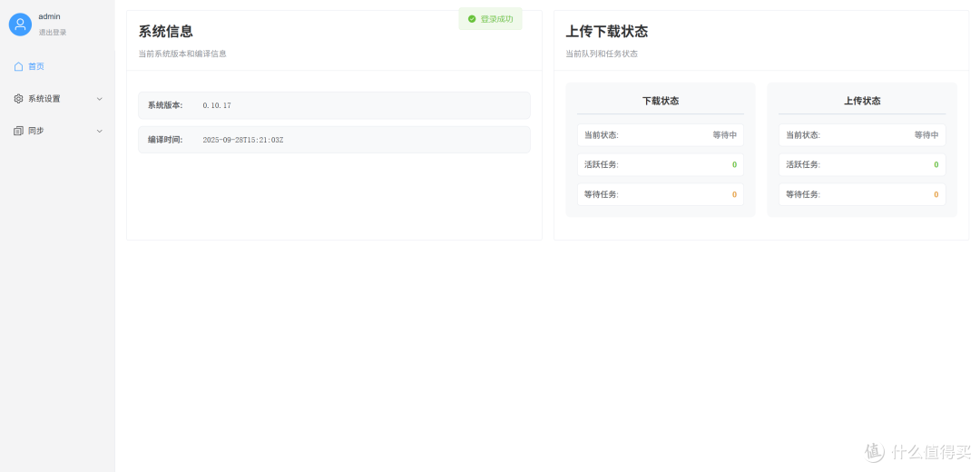Click green 0 活跃任务 in 上传状态 panel
Image resolution: width=980 pixels, height=472 pixels.
tap(936, 165)
